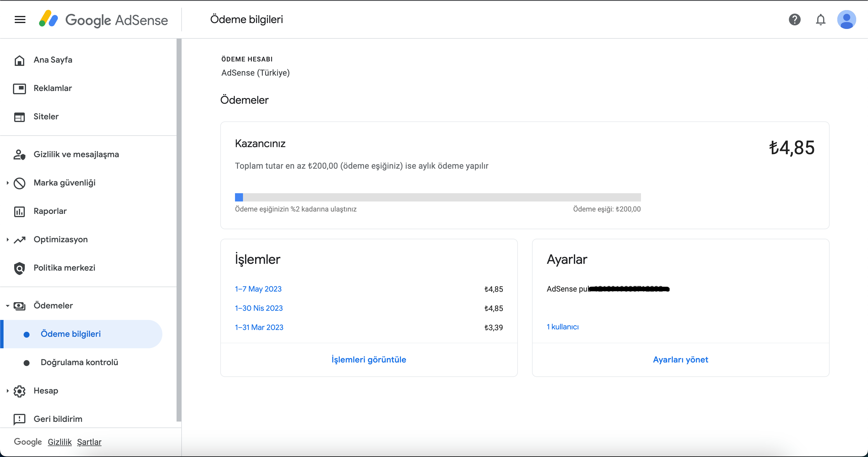Image resolution: width=868 pixels, height=457 pixels.
Task: Open Raporlar in the sidebar
Action: point(50,211)
